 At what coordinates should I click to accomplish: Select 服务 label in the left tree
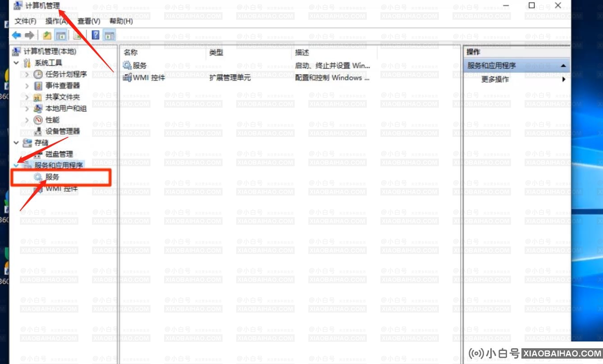pyautogui.click(x=52, y=177)
